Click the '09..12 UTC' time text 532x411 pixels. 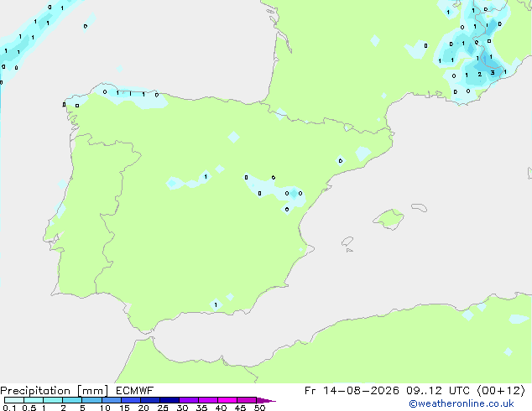click(x=438, y=391)
